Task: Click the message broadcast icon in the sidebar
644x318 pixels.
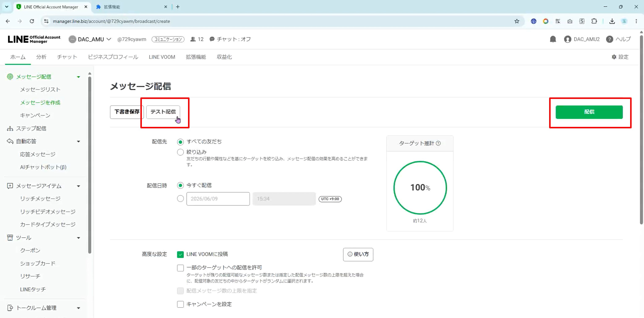Action: 10,77
